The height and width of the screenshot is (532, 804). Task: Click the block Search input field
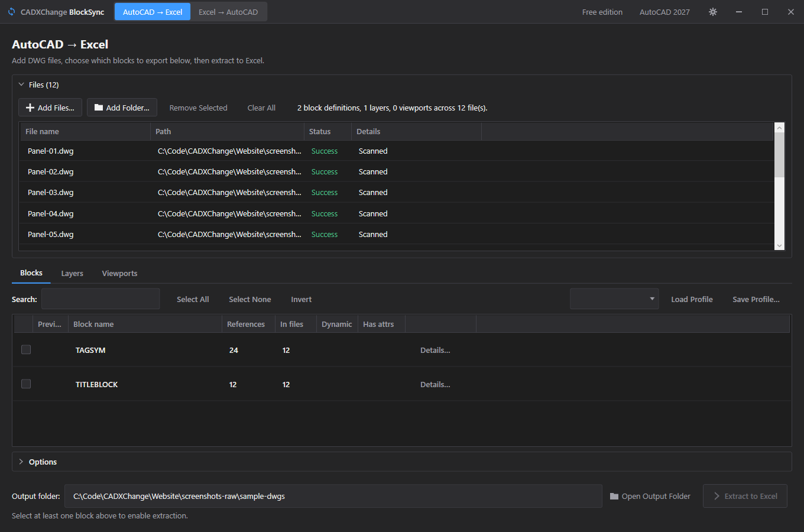(x=100, y=299)
